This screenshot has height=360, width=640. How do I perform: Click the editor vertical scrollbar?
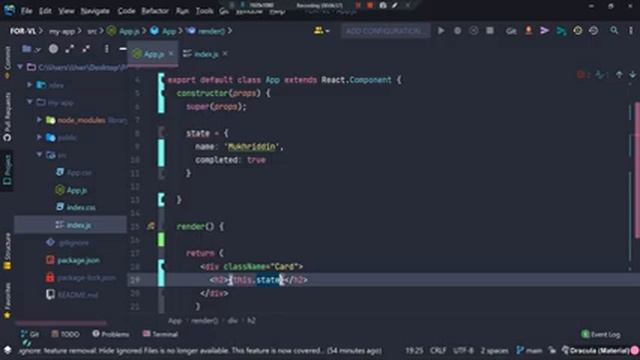click(637, 169)
